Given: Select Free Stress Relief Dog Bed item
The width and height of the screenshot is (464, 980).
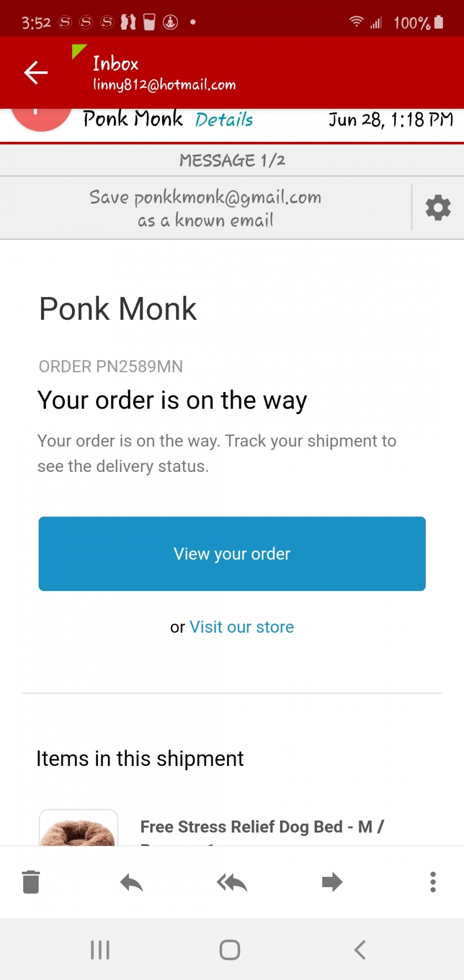Looking at the screenshot, I should 262,827.
